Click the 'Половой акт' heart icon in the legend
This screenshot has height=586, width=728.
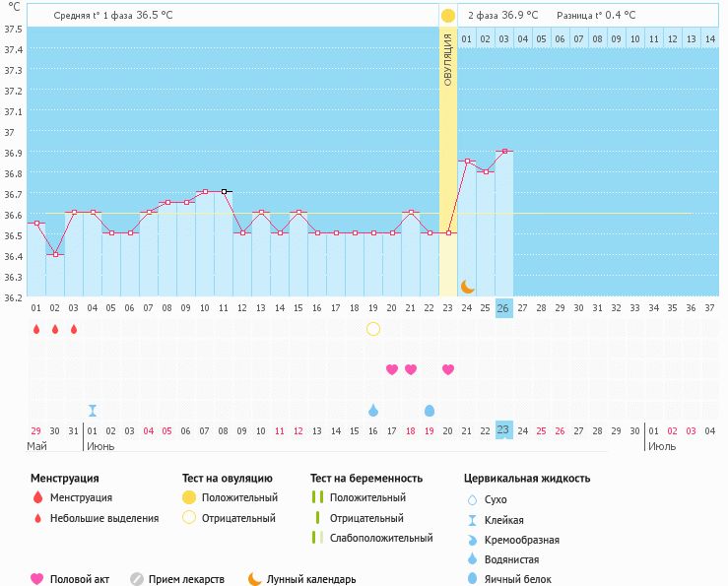[x=37, y=579]
